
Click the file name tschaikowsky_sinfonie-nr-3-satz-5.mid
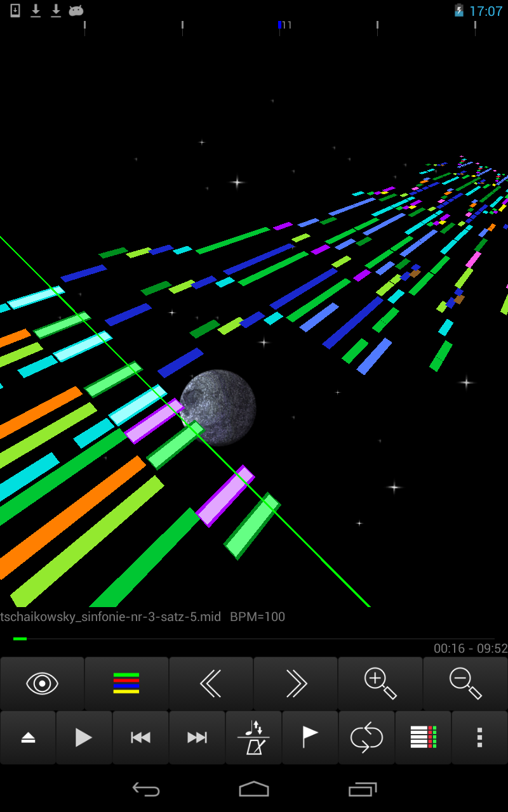(x=110, y=617)
